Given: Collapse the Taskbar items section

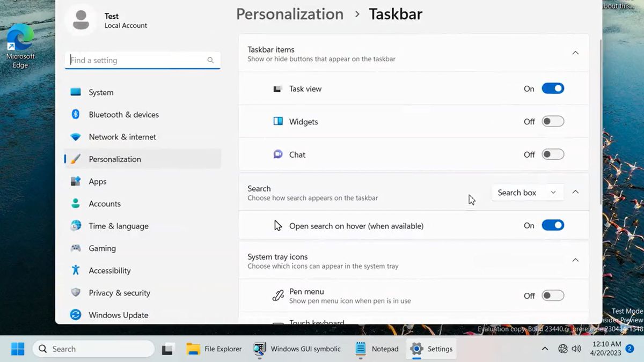Looking at the screenshot, I should [575, 53].
